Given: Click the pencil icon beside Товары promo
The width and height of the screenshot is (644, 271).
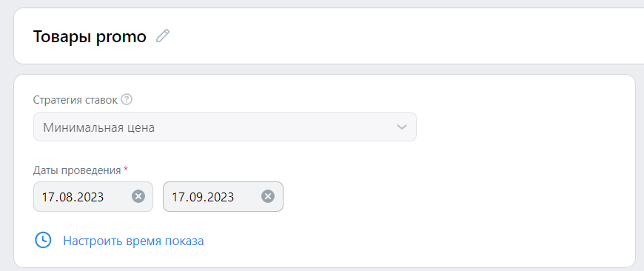Looking at the screenshot, I should click(163, 36).
